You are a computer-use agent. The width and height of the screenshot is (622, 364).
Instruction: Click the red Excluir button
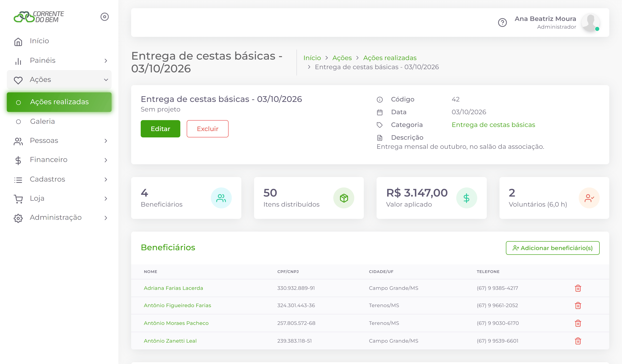(208, 129)
